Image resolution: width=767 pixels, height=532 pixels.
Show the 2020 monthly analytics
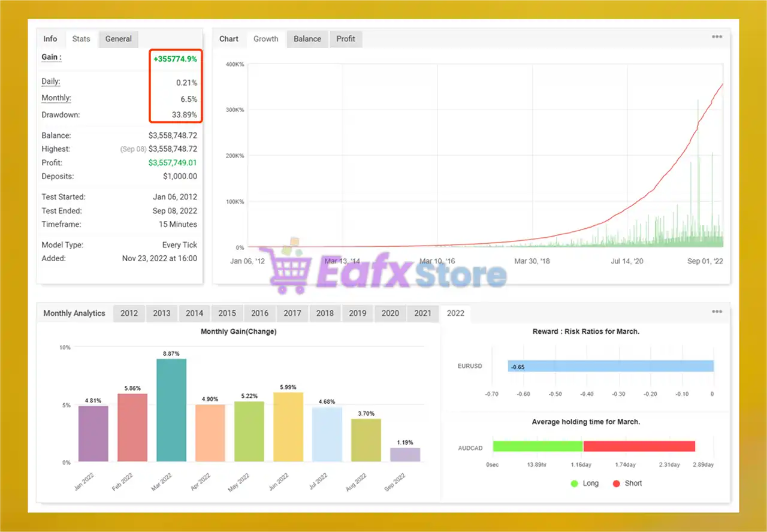[x=390, y=313]
